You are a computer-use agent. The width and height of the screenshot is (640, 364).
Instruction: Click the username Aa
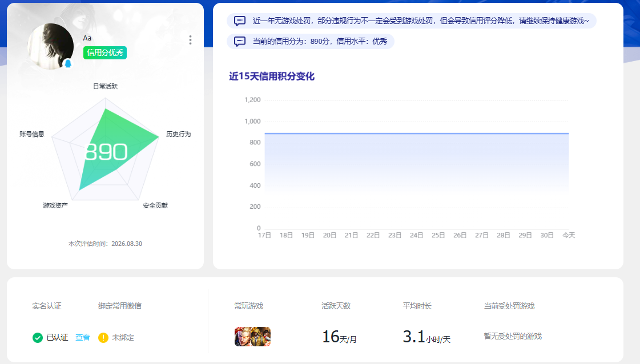coord(87,38)
